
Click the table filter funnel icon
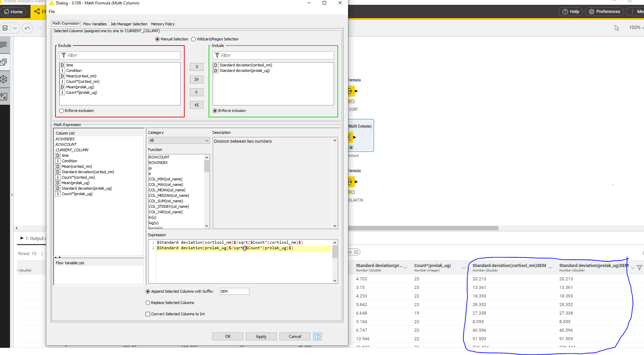pos(639,268)
